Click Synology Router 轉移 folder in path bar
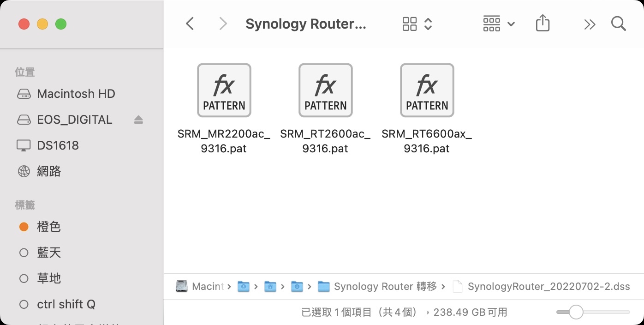 (385, 287)
